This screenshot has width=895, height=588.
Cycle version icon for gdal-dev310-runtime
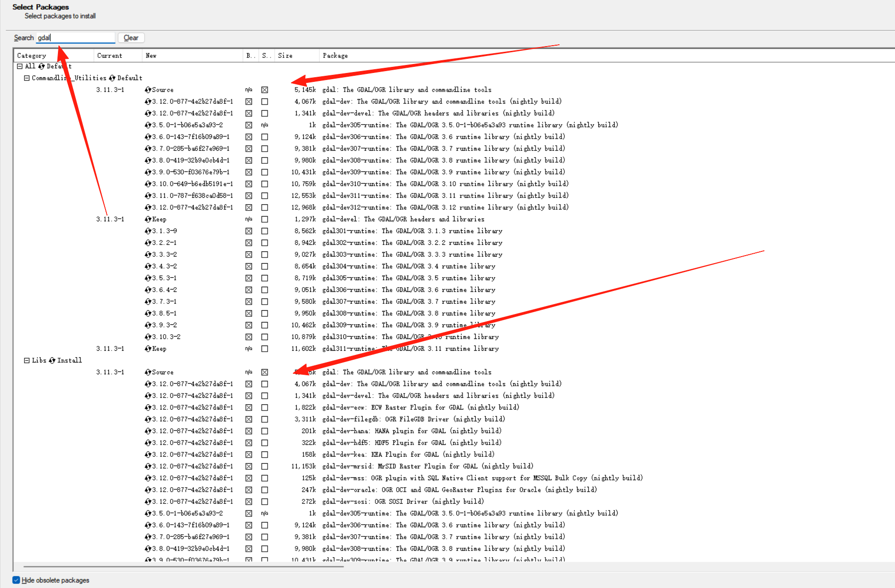pyautogui.click(x=148, y=184)
